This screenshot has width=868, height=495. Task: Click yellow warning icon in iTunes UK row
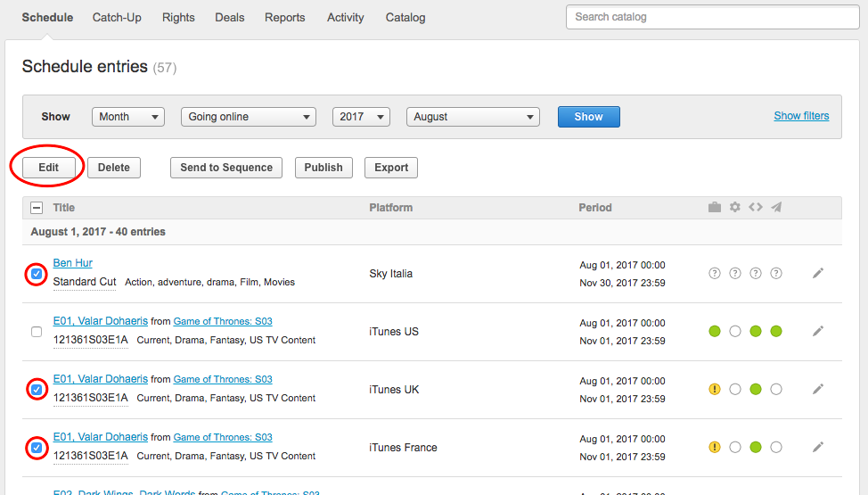[715, 389]
